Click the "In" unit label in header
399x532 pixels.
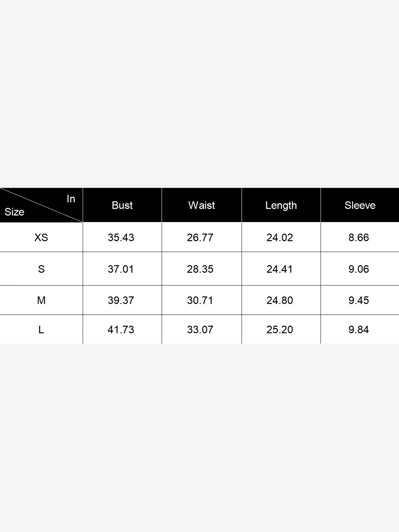tap(71, 199)
